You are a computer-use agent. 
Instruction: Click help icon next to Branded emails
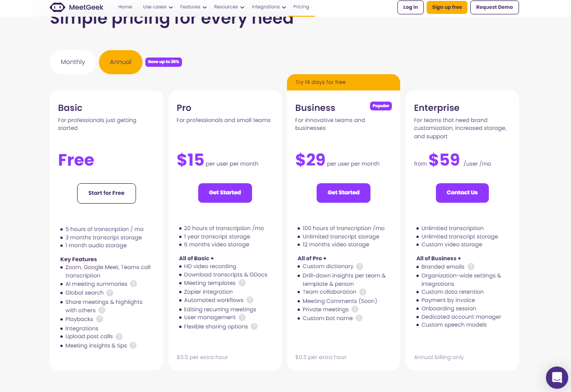point(471,267)
